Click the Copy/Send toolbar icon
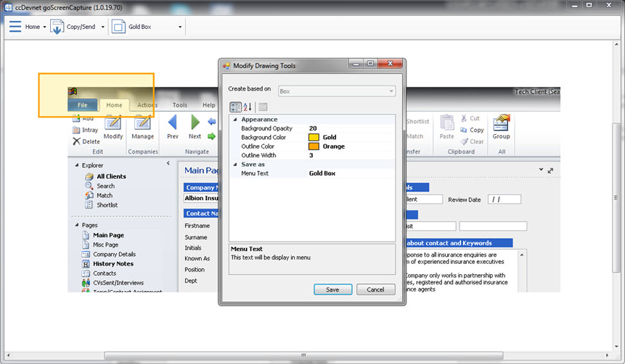 tap(57, 27)
